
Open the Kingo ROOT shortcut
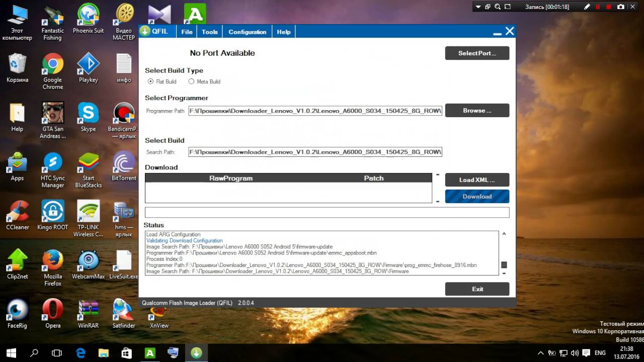pyautogui.click(x=52, y=216)
